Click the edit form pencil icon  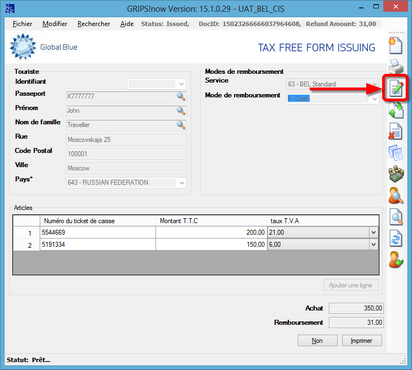pyautogui.click(x=396, y=89)
